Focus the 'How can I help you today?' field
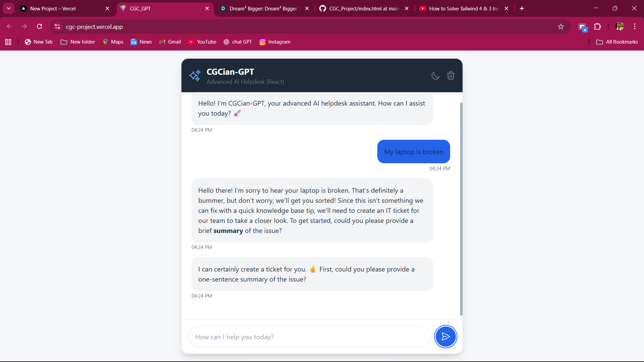644x362 pixels. 309,337
